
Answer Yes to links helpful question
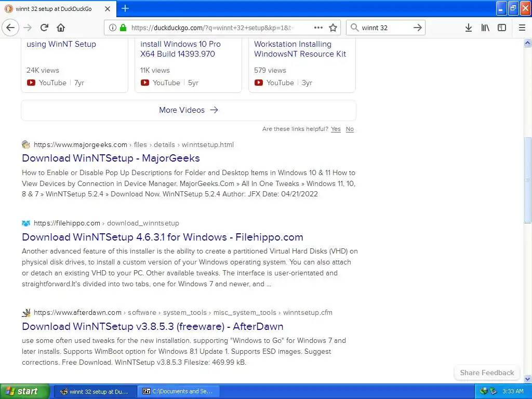point(336,129)
